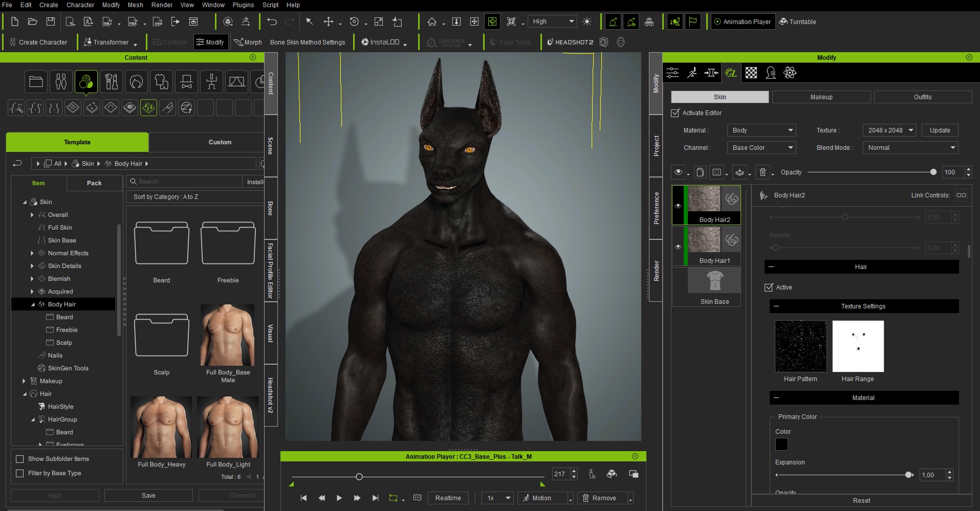Switch to the Pack tab

pyautogui.click(x=94, y=183)
